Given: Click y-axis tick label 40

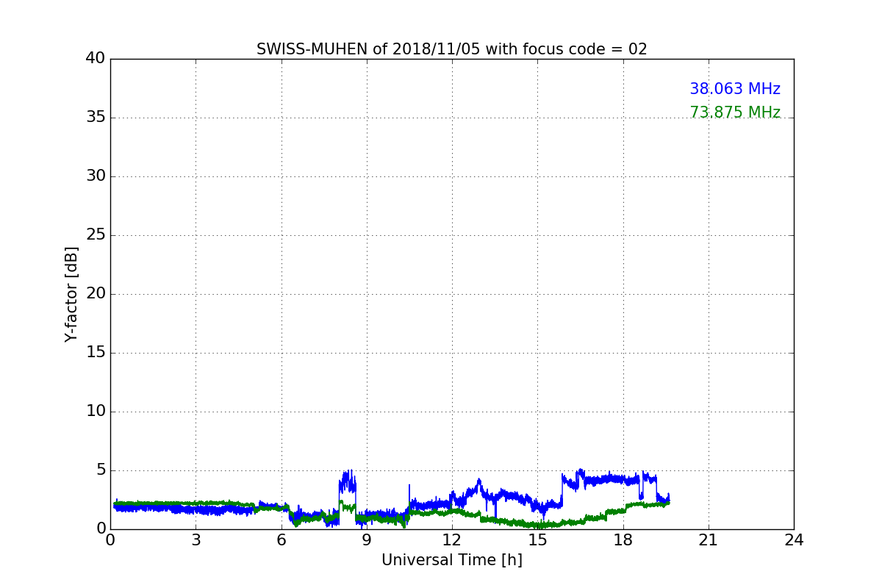Looking at the screenshot, I should [x=96, y=59].
